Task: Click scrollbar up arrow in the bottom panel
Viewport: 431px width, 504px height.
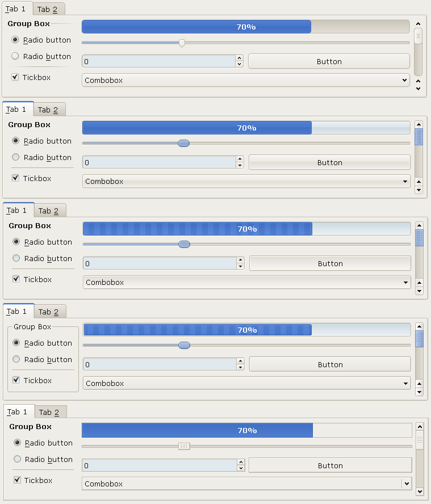Action: point(420,427)
